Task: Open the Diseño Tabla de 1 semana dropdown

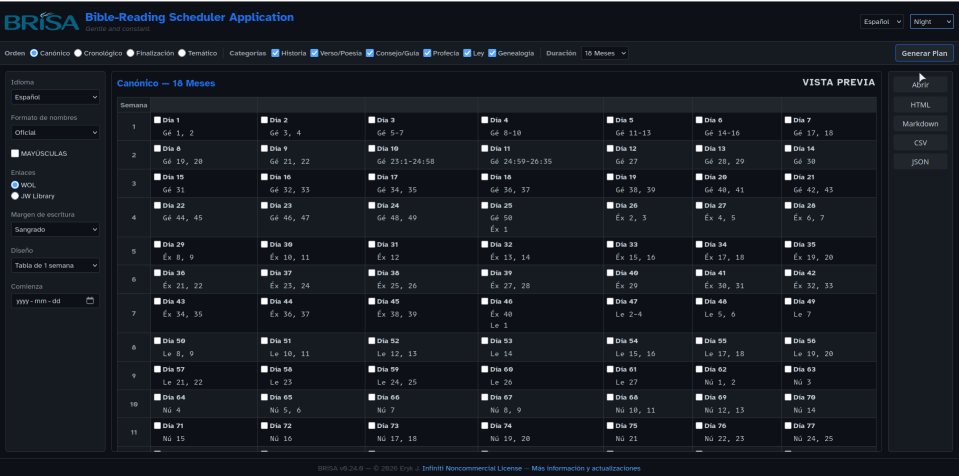Action: pos(55,266)
